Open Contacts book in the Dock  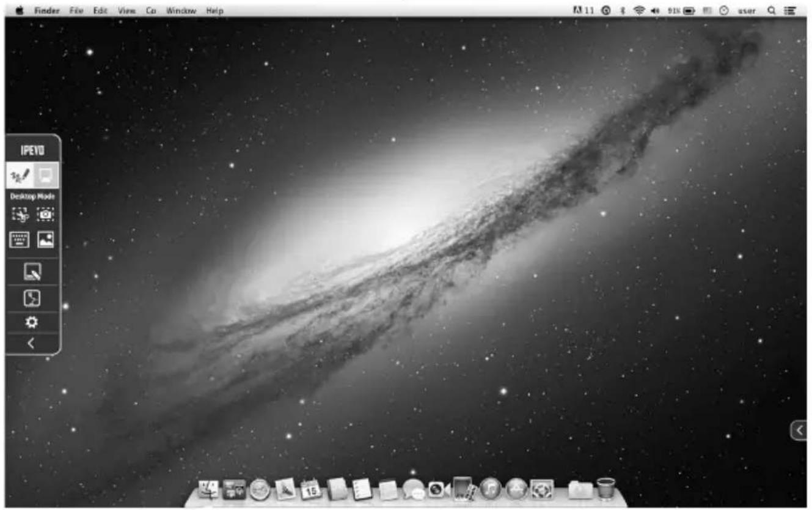click(x=337, y=489)
